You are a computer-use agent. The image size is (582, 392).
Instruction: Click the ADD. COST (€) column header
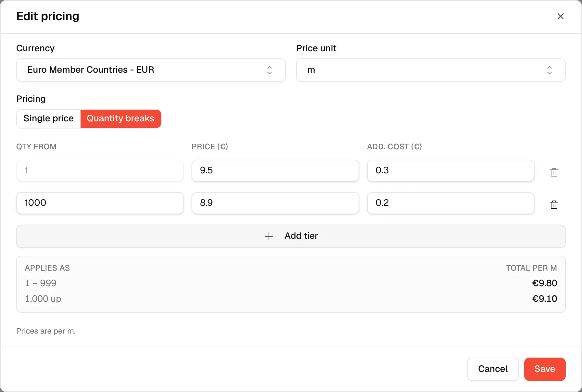[394, 147]
